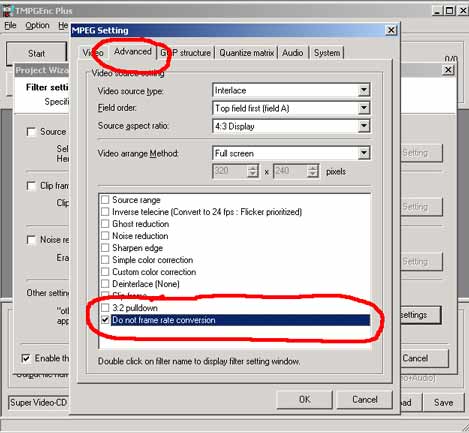This screenshot has height=433, width=469.
Task: Click Cancel in MPEG Setting dialog
Action: [364, 399]
